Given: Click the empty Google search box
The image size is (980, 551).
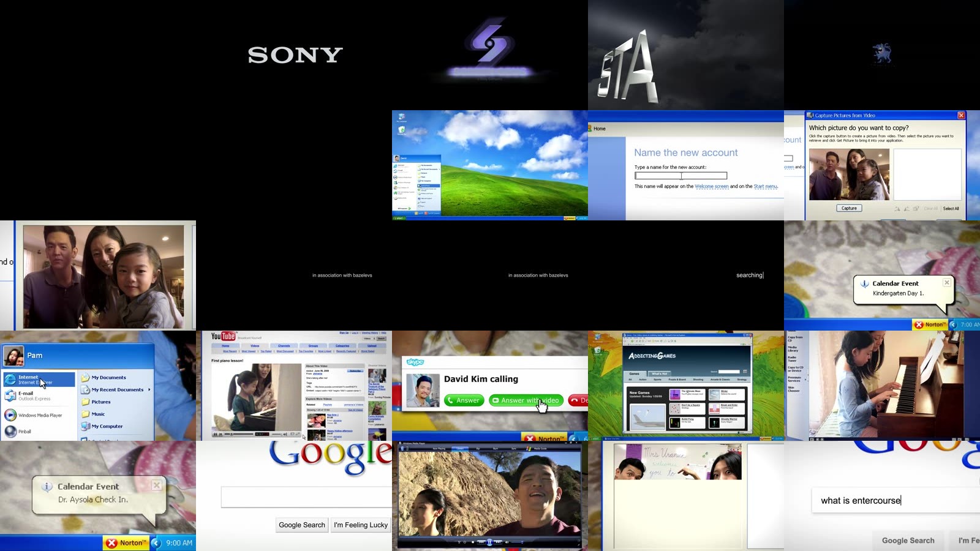Looking at the screenshot, I should point(306,497).
